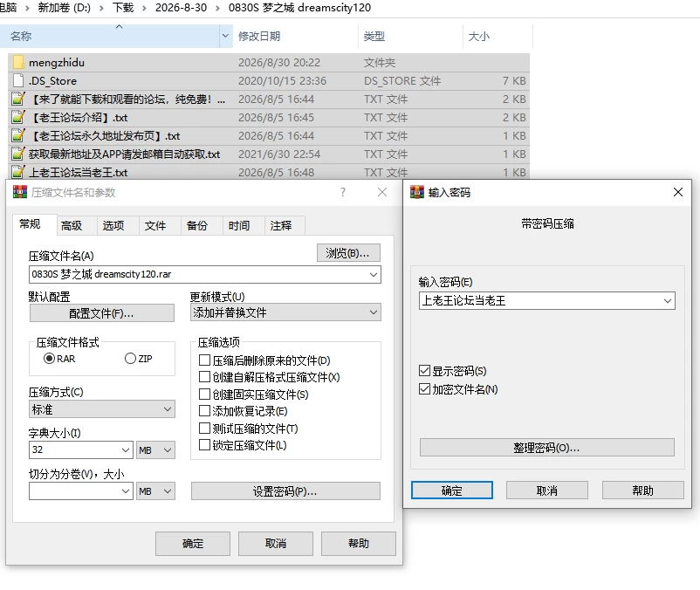Click the 设置密码(P)... button
Viewport: 700px width, 590px height.
point(285,491)
